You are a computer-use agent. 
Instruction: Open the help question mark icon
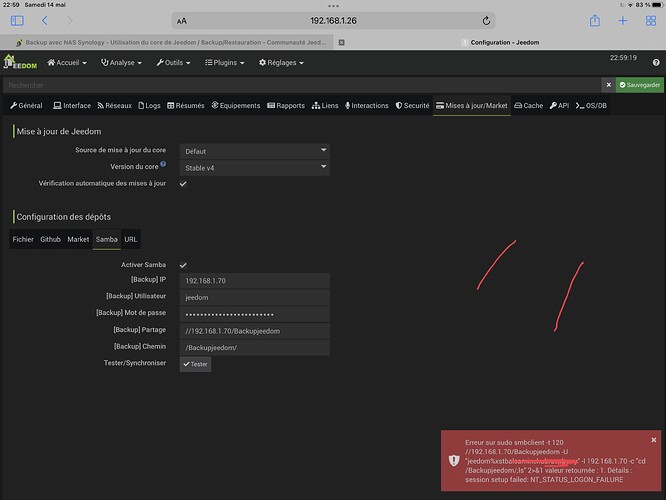point(656,62)
